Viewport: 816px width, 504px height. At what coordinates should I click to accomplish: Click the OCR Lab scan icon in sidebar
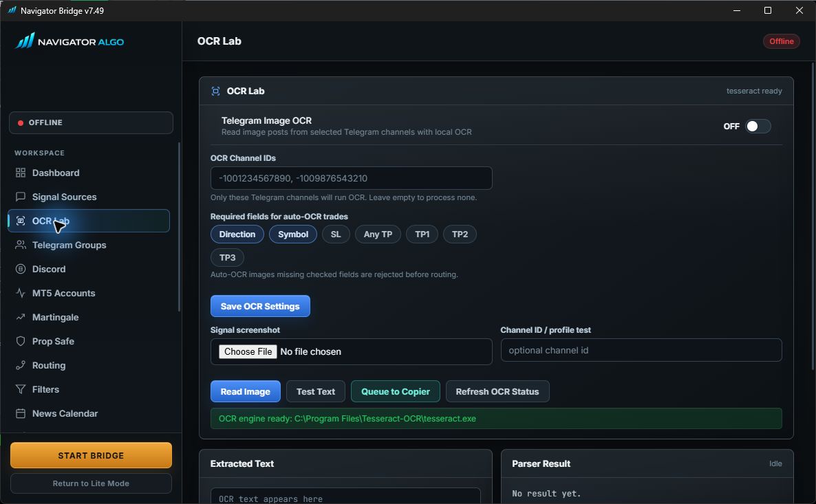click(x=20, y=221)
